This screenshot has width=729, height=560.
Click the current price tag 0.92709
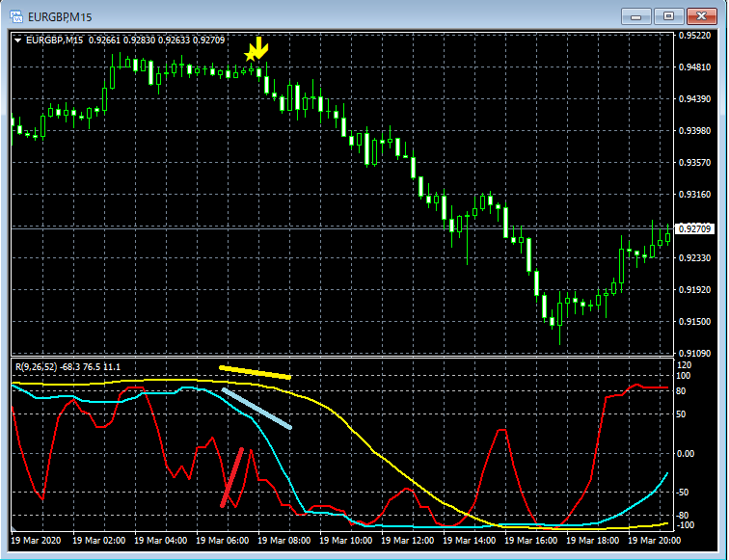pos(694,228)
